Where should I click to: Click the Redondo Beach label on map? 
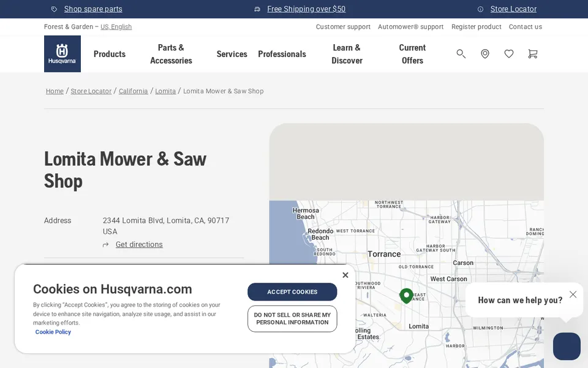(320, 234)
